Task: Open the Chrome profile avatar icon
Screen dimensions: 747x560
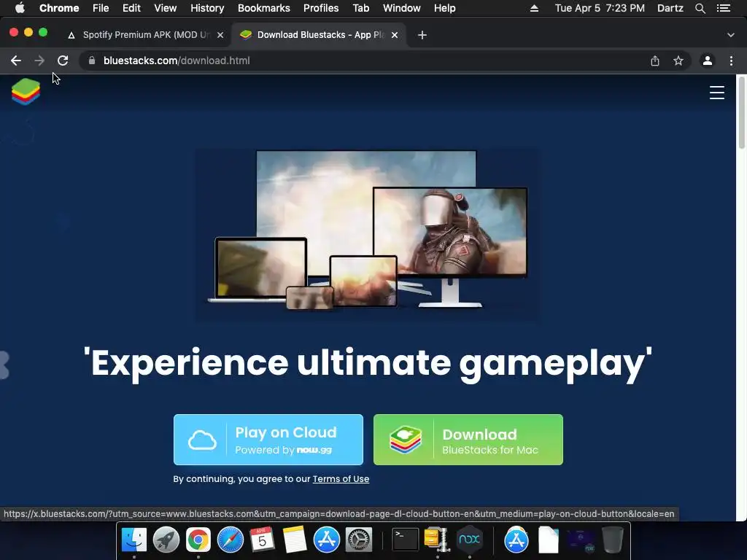Action: click(708, 61)
